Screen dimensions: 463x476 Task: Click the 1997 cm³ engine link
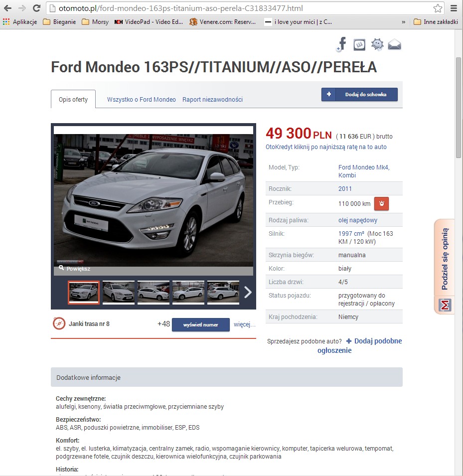pos(351,233)
